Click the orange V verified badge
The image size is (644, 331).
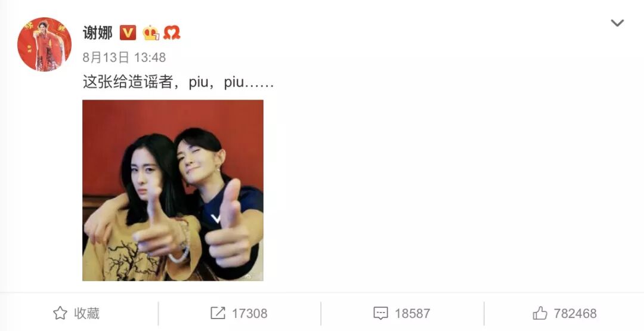coord(128,32)
